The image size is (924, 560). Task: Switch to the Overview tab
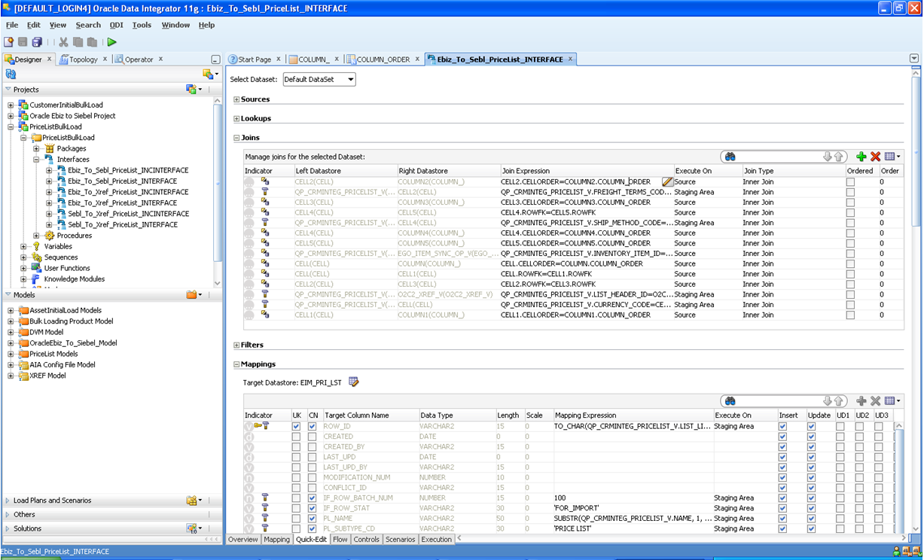[243, 540]
